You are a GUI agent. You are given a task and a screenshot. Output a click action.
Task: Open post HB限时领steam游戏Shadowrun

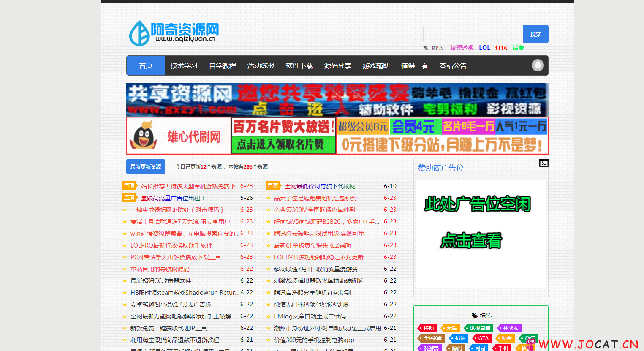coord(185,293)
